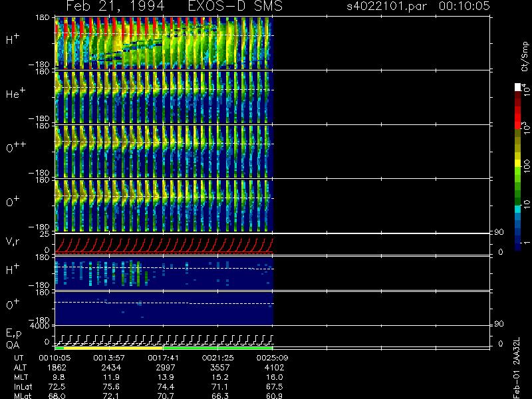Click the 'ALT' row label

click(x=20, y=368)
